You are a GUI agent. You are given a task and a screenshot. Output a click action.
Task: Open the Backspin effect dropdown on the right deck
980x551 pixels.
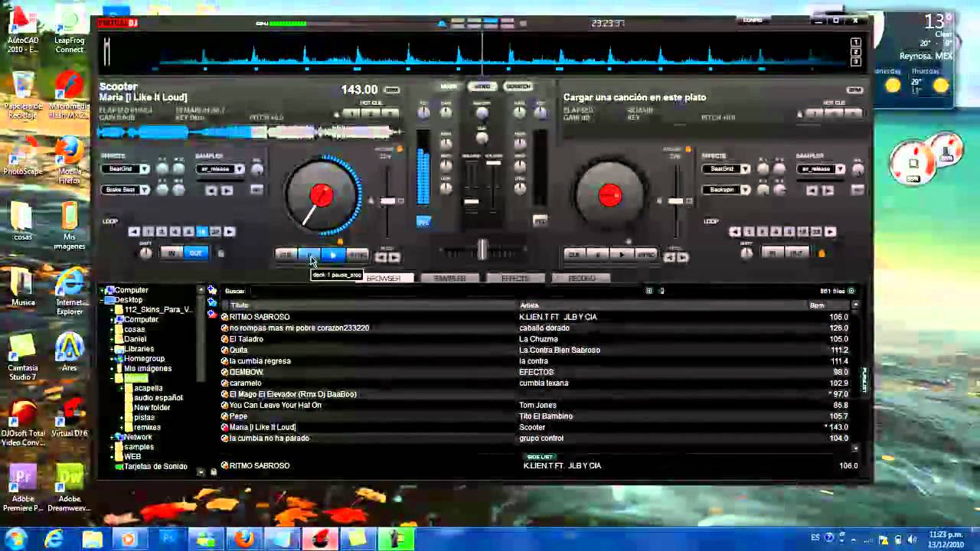click(745, 190)
